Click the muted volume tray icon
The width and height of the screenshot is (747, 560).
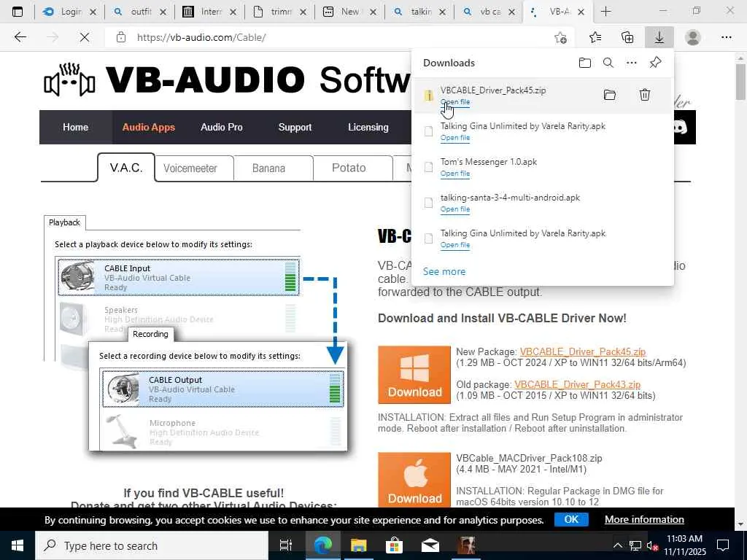tap(652, 545)
